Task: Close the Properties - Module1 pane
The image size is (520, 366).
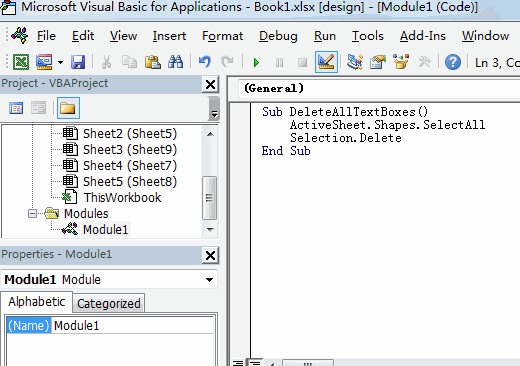Action: pyautogui.click(x=210, y=256)
